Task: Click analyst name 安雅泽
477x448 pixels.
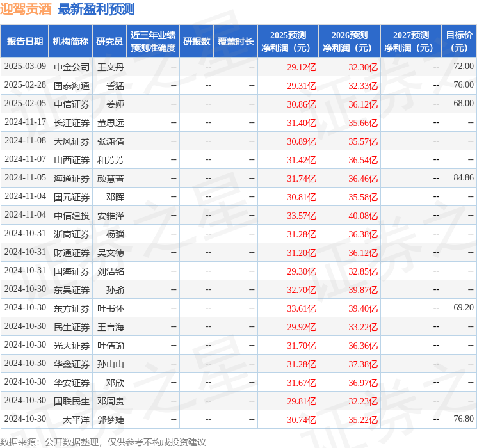Action: click(x=111, y=215)
